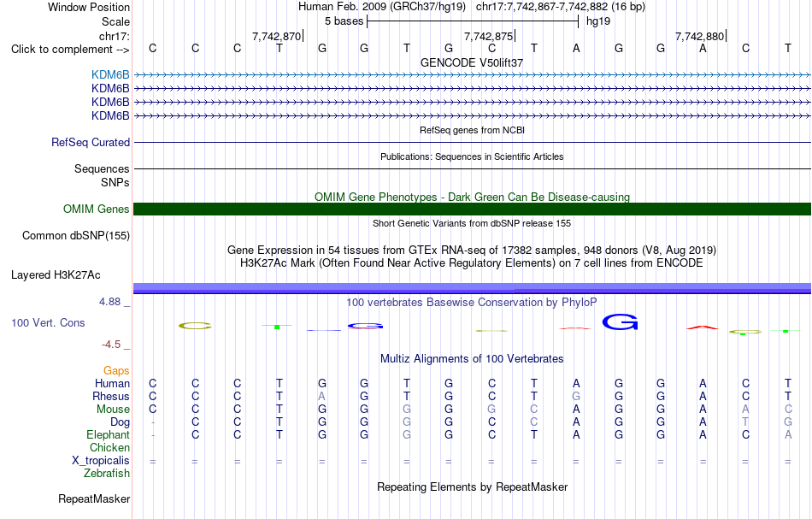Open the 100 Vert. Cons track label

(48, 322)
